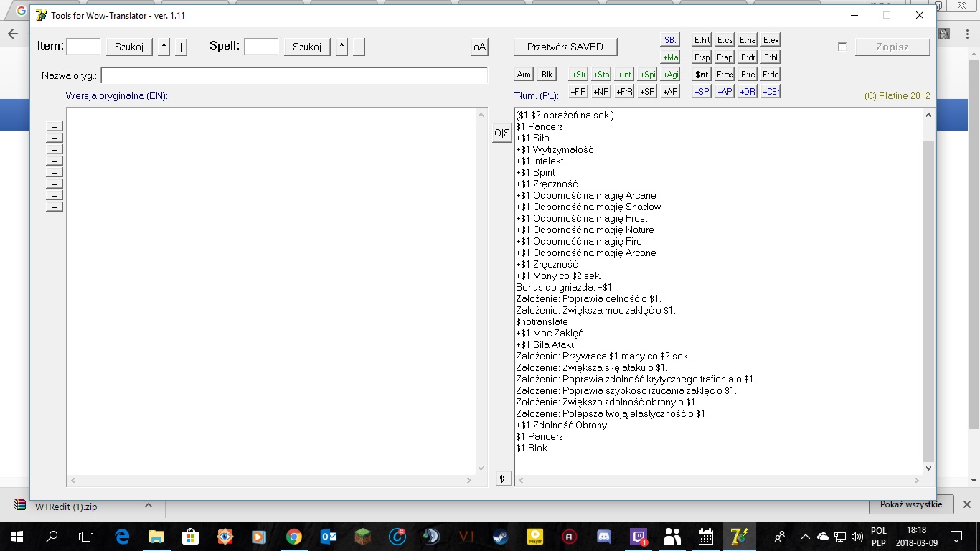Insert the +FiR fire resistance

point(578,92)
